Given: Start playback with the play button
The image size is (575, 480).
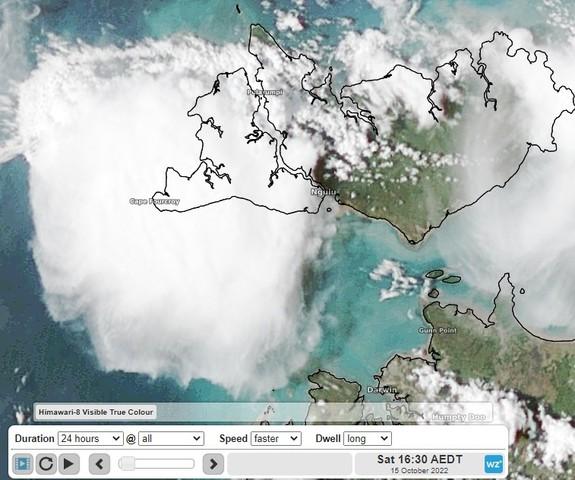Looking at the screenshot, I should (69, 464).
